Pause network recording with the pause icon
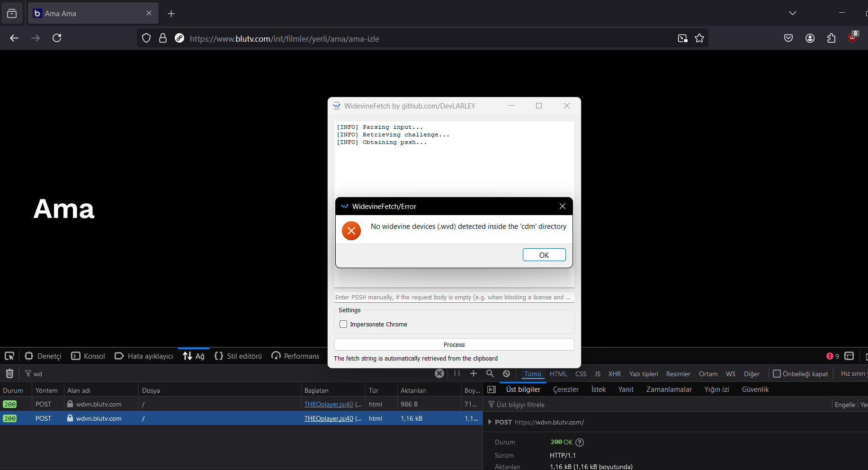This screenshot has width=868, height=470. (457, 373)
